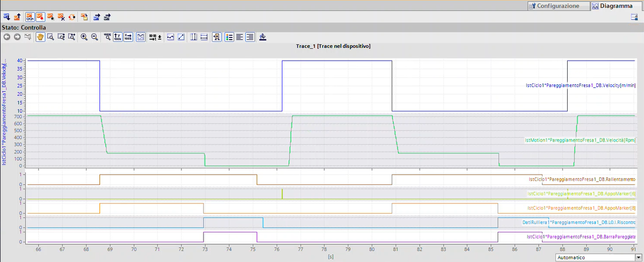Toggle the chart legend display
This screenshot has width=644, height=262.
(x=229, y=37)
